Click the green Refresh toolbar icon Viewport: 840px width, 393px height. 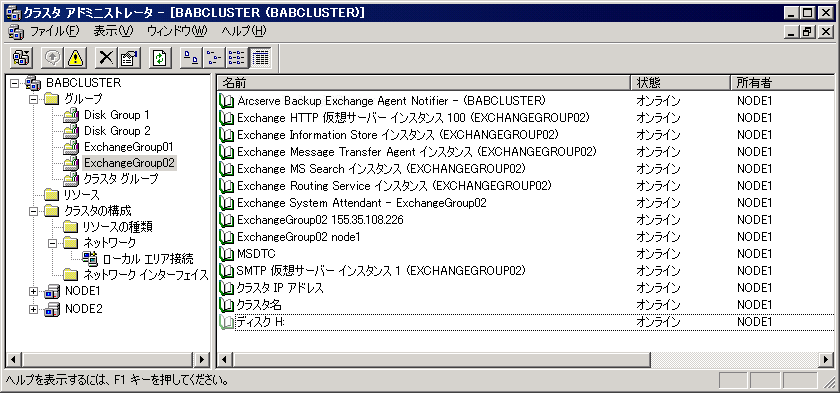[x=159, y=58]
